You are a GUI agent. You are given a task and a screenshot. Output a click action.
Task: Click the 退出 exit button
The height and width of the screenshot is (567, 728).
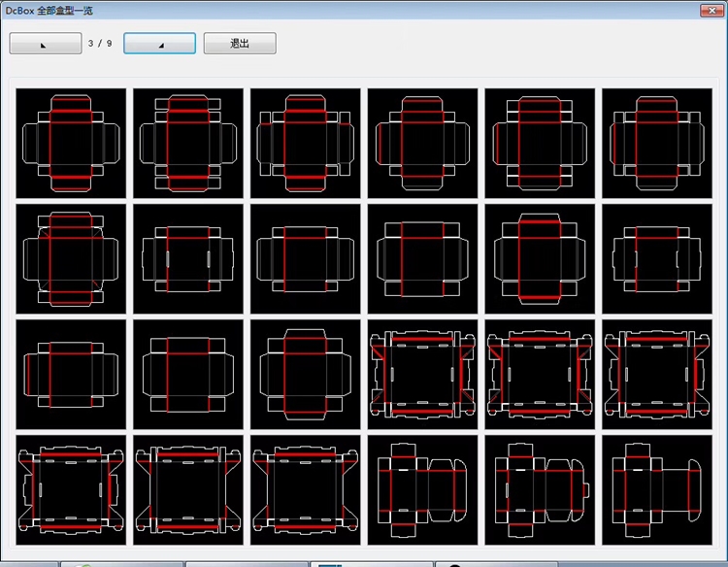(x=240, y=43)
